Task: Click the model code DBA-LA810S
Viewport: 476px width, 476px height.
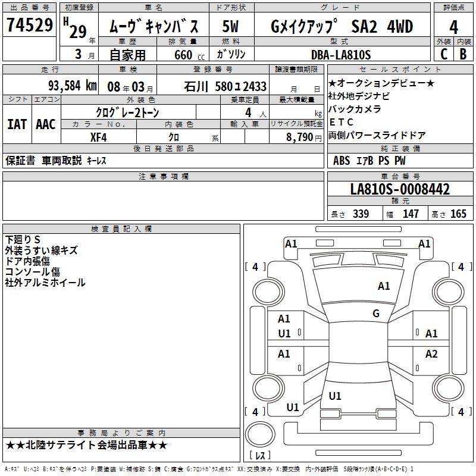Action: point(340,55)
